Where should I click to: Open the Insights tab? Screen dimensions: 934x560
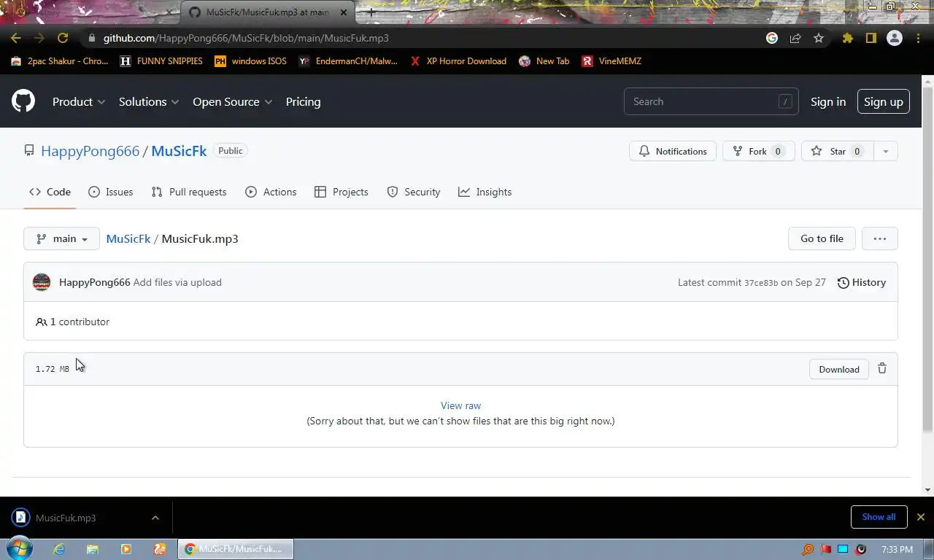click(485, 192)
